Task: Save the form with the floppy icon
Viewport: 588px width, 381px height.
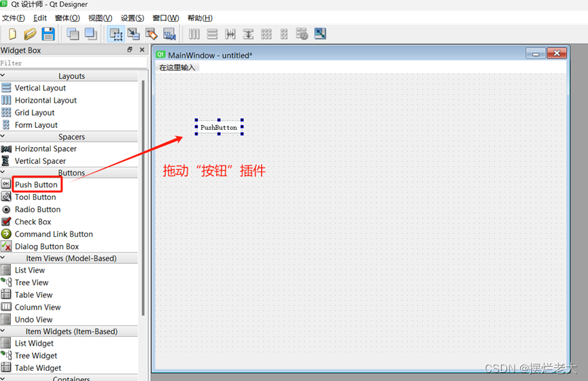Action: 48,34
